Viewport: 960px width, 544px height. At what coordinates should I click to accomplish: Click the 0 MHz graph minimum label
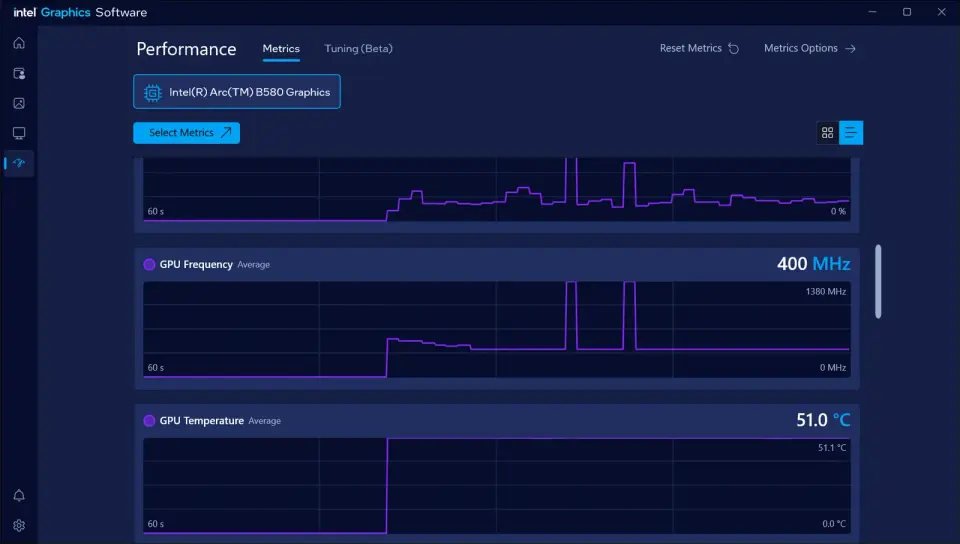(833, 367)
